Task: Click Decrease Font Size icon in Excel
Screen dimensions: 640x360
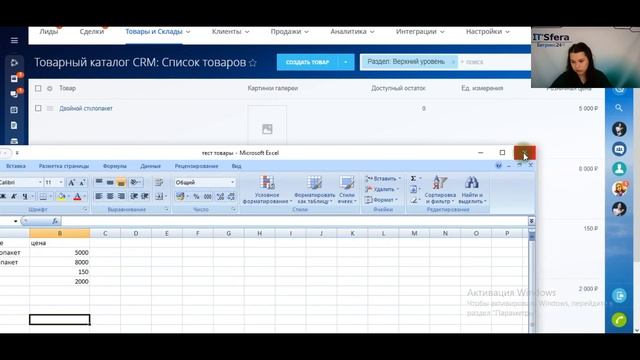Action: (82, 182)
